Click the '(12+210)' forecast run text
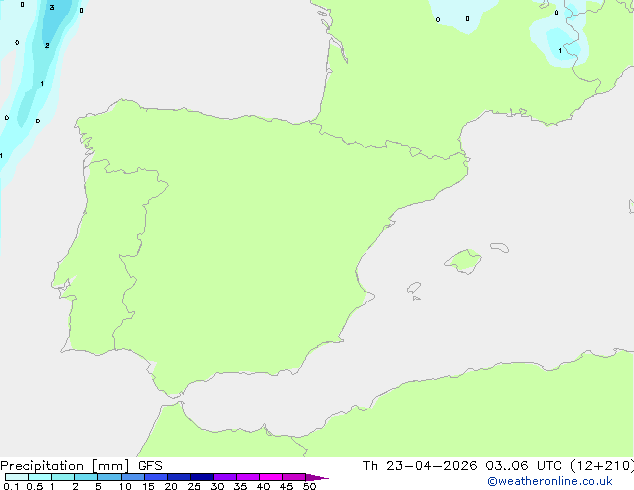The height and width of the screenshot is (490, 634). (x=602, y=466)
